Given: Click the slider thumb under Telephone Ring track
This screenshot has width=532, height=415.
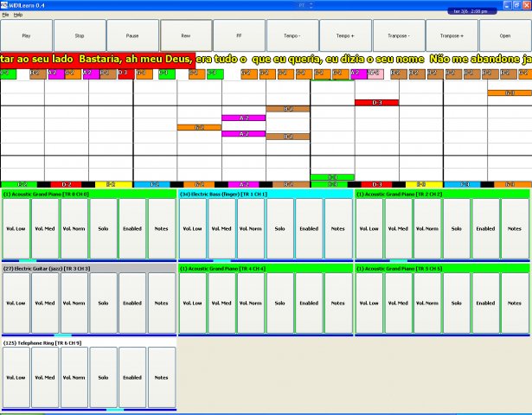Looking at the screenshot, I should pyautogui.click(x=115, y=410).
